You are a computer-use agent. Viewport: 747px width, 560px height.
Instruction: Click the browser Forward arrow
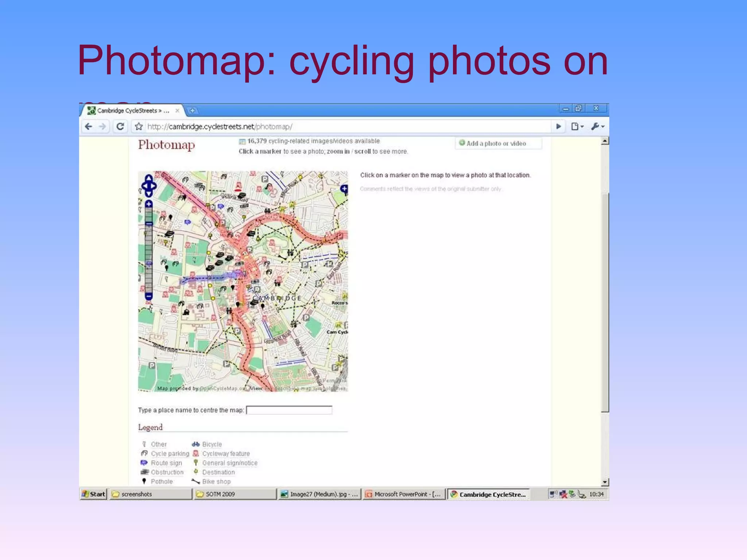click(102, 127)
